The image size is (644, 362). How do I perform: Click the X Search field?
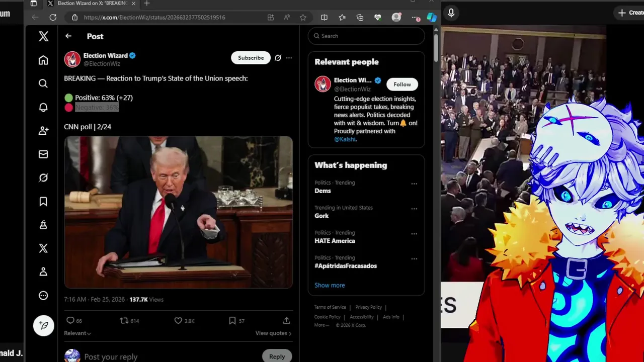click(x=366, y=36)
